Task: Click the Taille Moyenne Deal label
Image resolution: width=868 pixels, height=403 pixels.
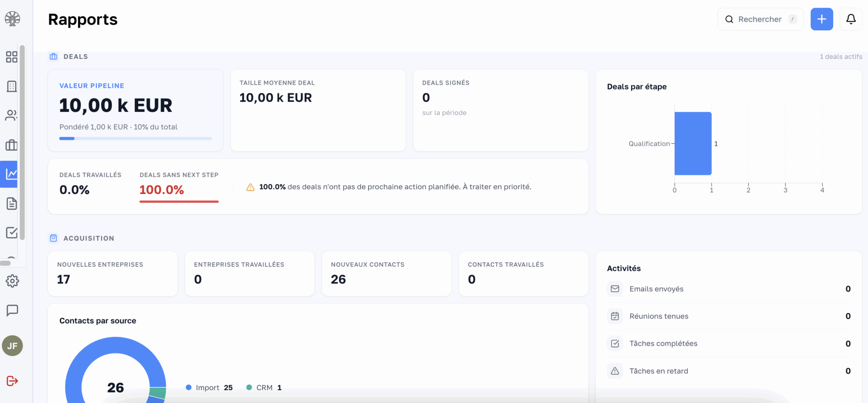Action: [x=277, y=83]
